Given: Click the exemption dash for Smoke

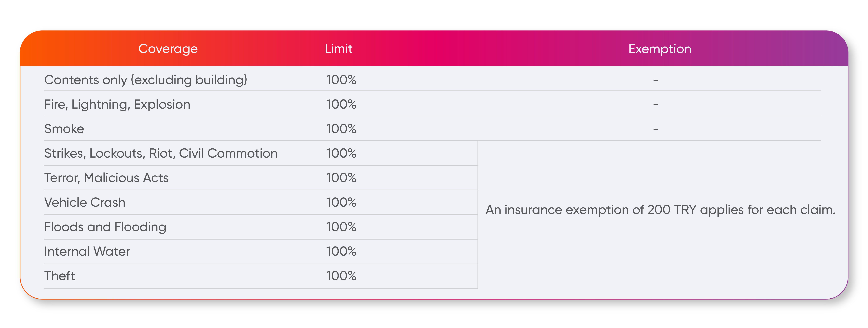Looking at the screenshot, I should coord(656,129).
